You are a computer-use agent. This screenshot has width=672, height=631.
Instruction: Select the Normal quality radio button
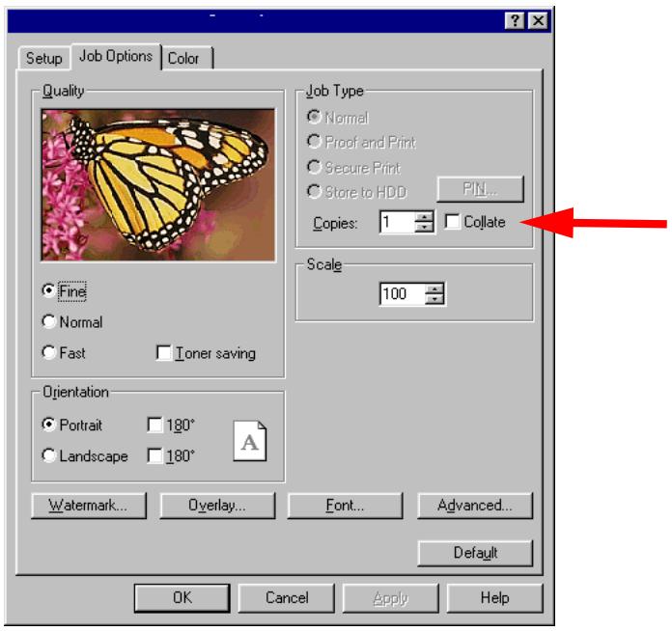[x=49, y=321]
